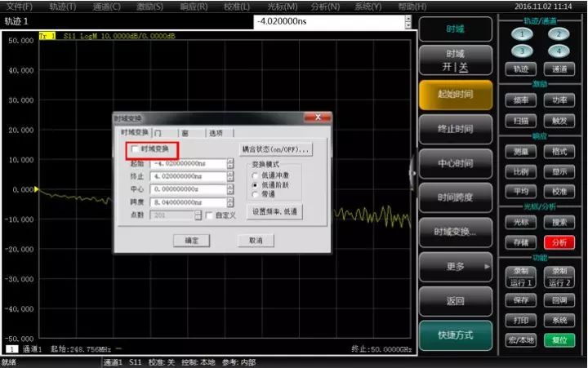Click the 返回 softkey

tap(455, 301)
